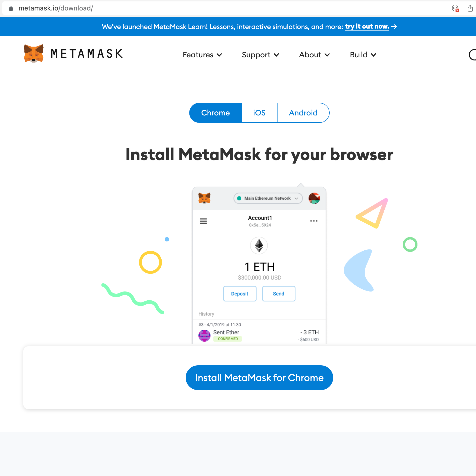476x476 pixels.
Task: Click the #3 - 4/1/2019 at 11:30 text
Action: click(220, 325)
